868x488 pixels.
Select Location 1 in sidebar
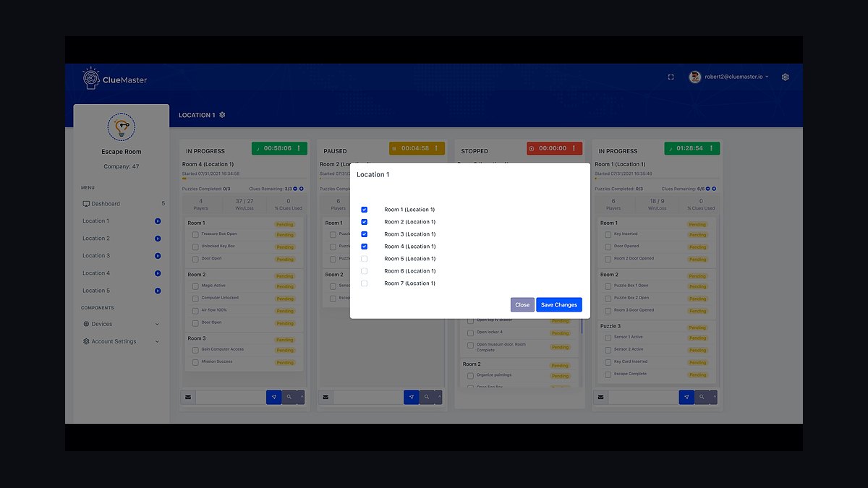(x=95, y=221)
